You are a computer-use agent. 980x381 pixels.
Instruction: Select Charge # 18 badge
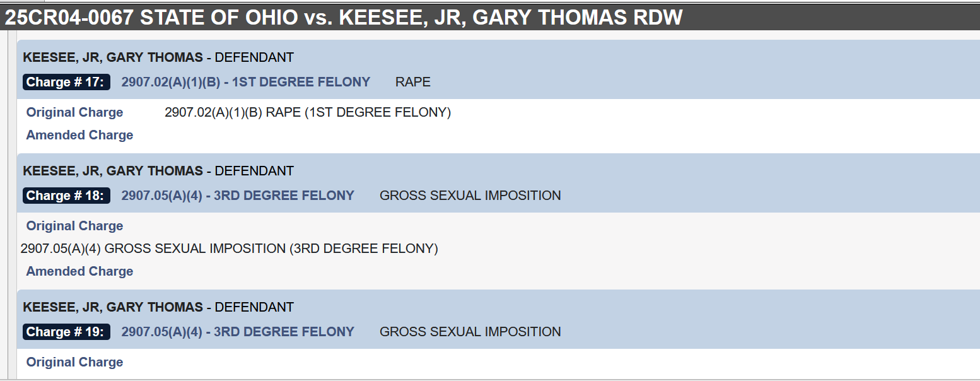click(x=67, y=196)
